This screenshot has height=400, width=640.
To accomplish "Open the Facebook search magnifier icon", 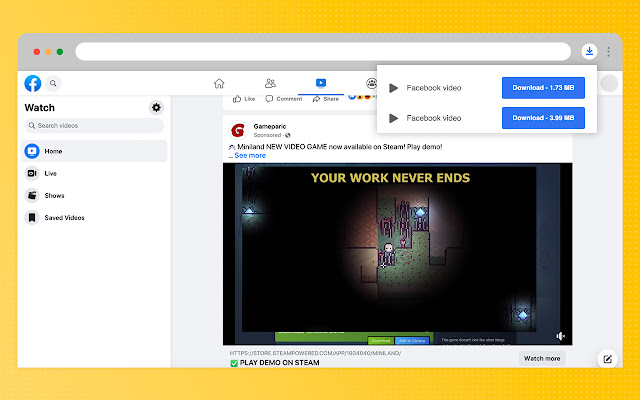I will click(x=53, y=83).
